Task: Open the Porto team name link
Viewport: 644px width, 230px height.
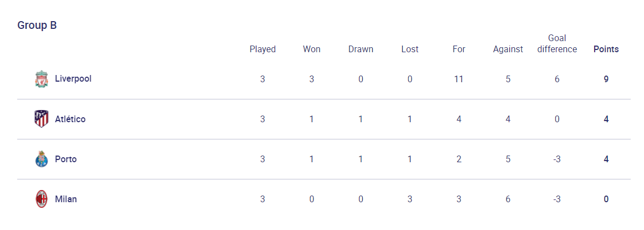Action: 65,159
